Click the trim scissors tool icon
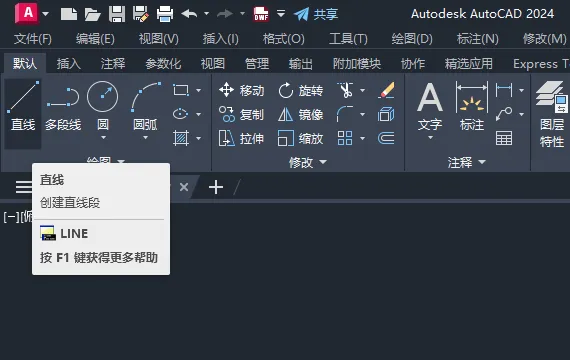This screenshot has width=570, height=360. [345, 90]
